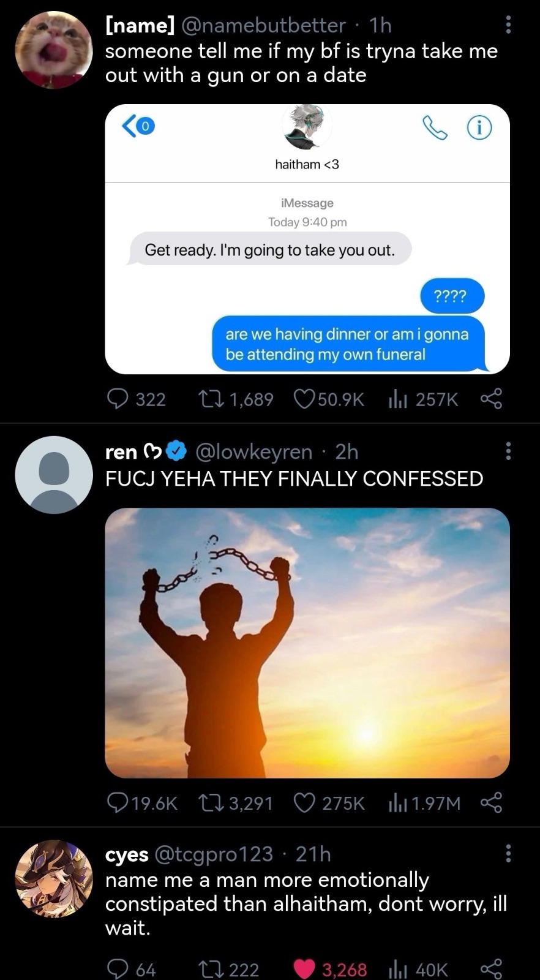Unlike the cyes alhaitham tweet
The height and width of the screenshot is (980, 540).
point(305,969)
